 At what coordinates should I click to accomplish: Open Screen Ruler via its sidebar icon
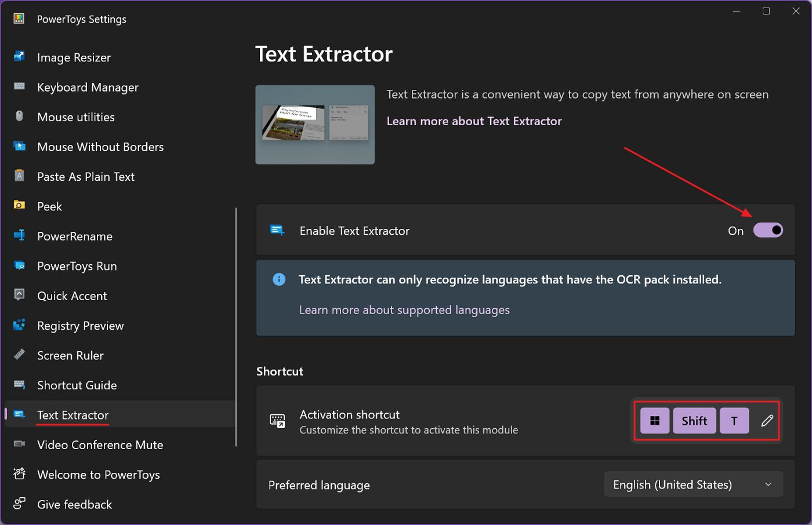click(x=19, y=355)
